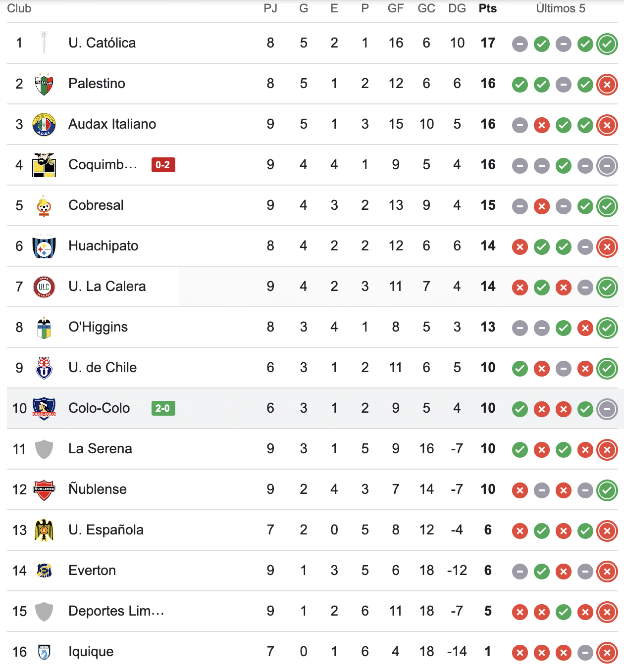This screenshot has height=672, width=624.
Task: Select the Palestino team badge
Action: click(44, 84)
